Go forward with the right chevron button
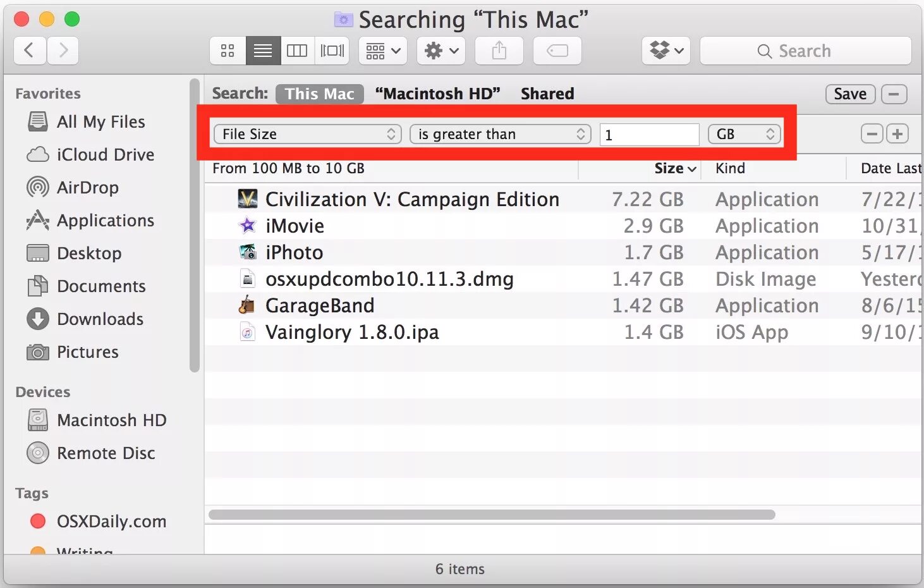This screenshot has width=924, height=588. (x=63, y=51)
